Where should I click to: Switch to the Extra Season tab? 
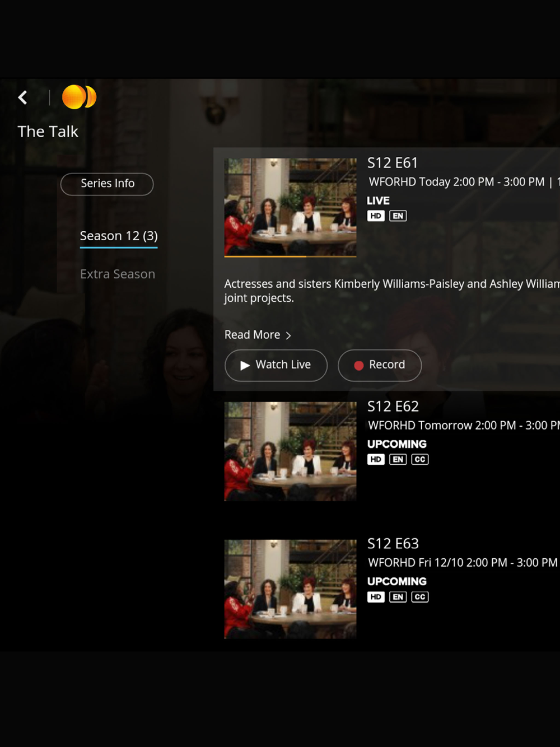click(118, 274)
